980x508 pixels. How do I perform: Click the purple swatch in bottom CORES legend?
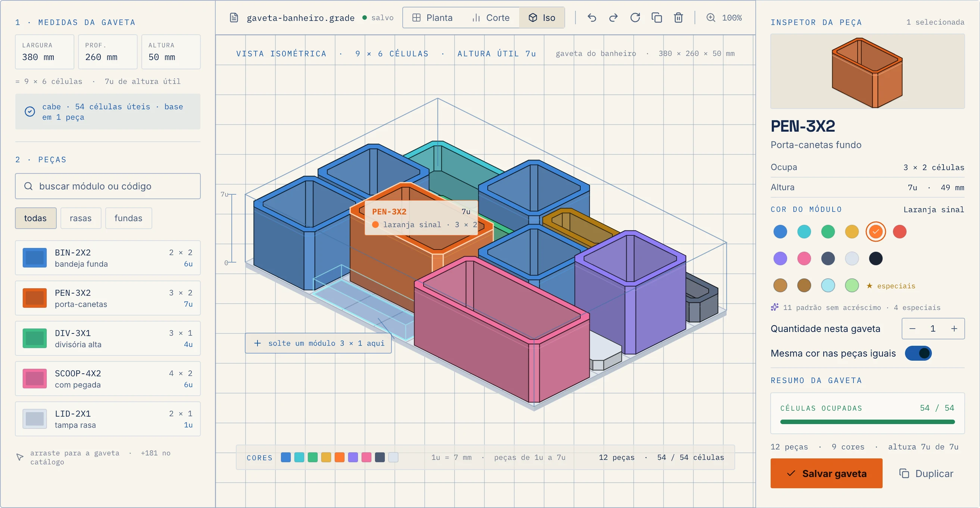pyautogui.click(x=353, y=457)
